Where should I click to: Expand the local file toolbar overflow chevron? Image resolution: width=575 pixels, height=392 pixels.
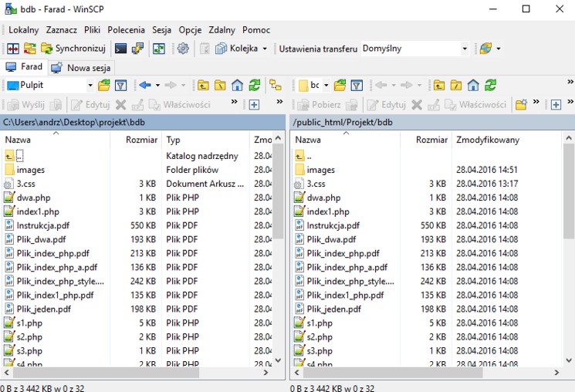(x=235, y=102)
